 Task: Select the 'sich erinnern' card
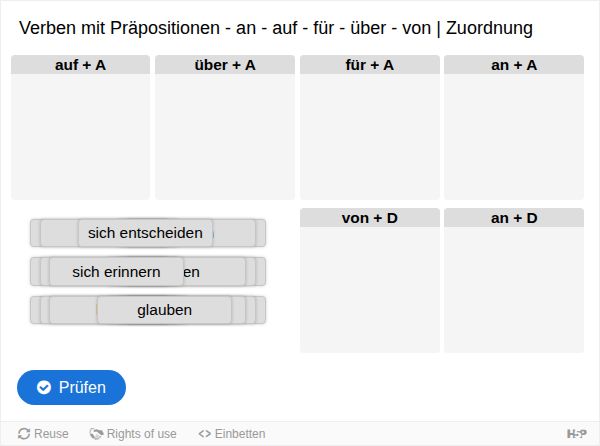pos(116,272)
